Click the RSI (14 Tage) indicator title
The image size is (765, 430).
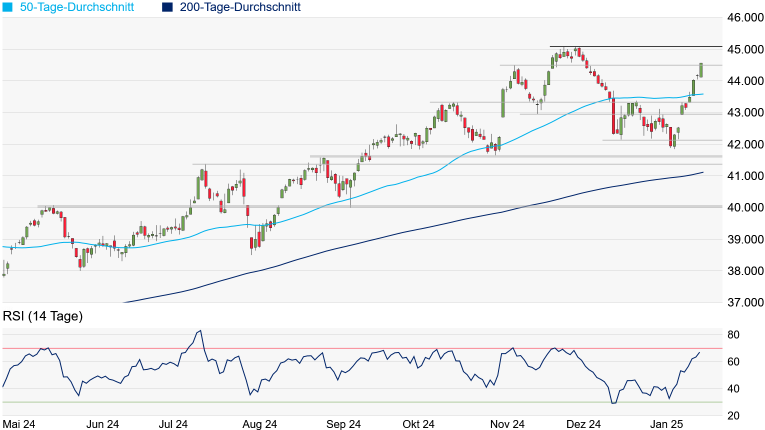[42, 316]
